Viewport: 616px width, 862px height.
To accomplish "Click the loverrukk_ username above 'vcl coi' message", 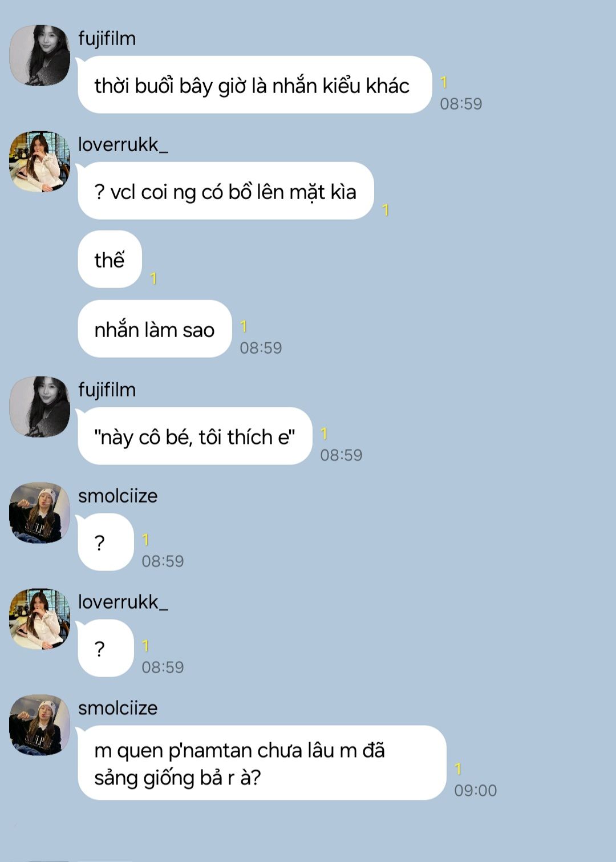I will pyautogui.click(x=123, y=145).
